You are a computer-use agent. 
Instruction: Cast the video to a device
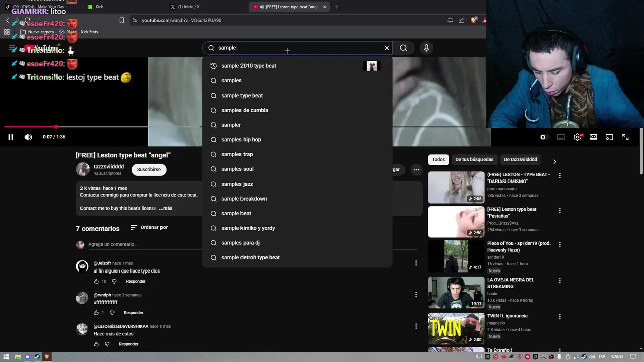(609, 137)
